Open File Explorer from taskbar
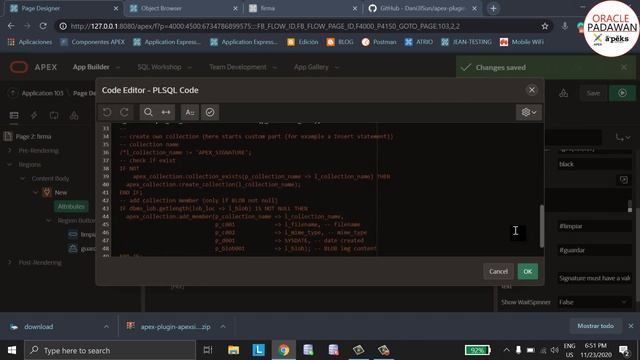The width and height of the screenshot is (640, 360). pos(233,350)
